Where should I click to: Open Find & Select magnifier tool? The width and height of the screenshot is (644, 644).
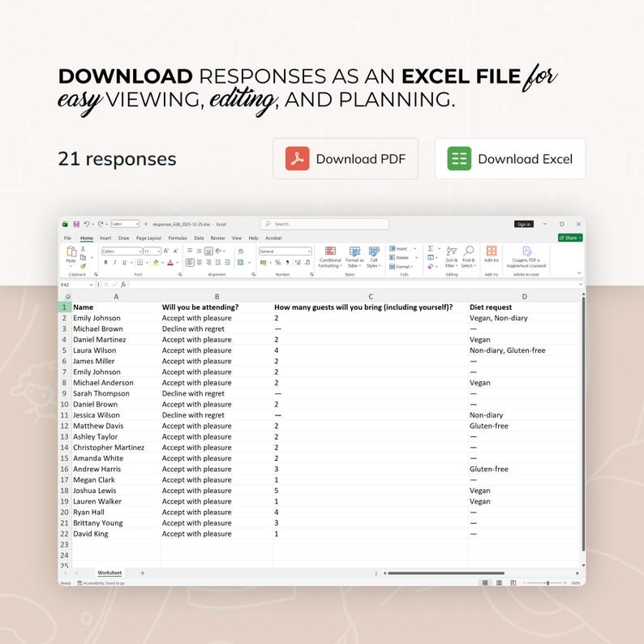(469, 257)
